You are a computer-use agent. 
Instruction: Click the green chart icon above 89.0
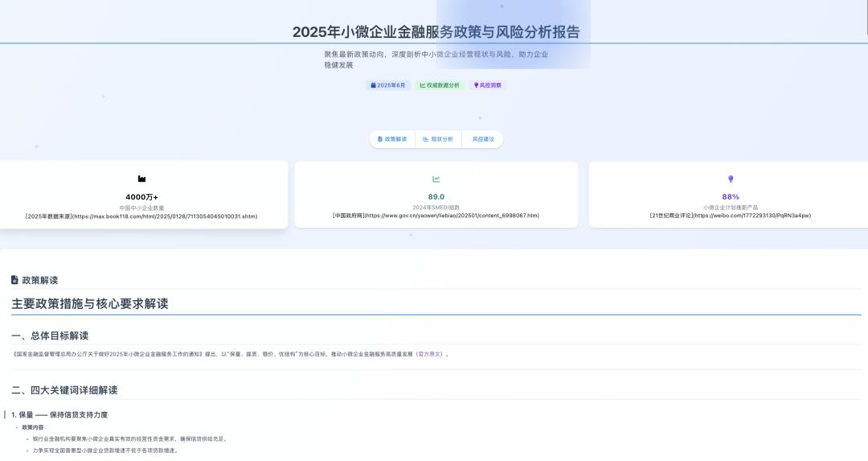(436, 179)
